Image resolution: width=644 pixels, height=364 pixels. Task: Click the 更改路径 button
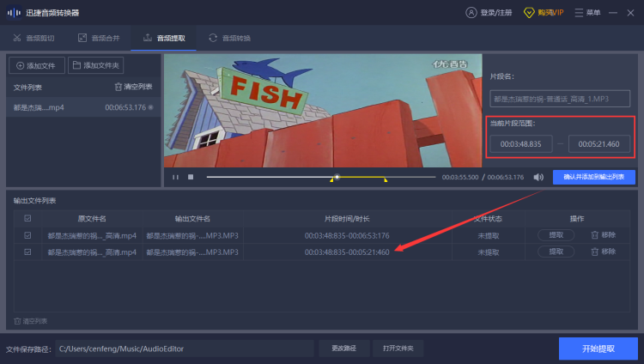click(x=344, y=349)
